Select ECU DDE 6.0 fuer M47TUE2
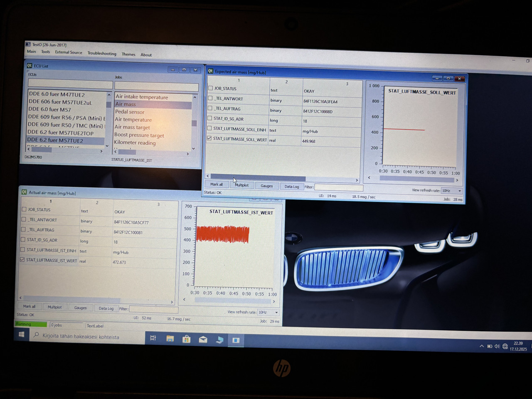Image resolution: width=532 pixels, height=399 pixels. 57,94
